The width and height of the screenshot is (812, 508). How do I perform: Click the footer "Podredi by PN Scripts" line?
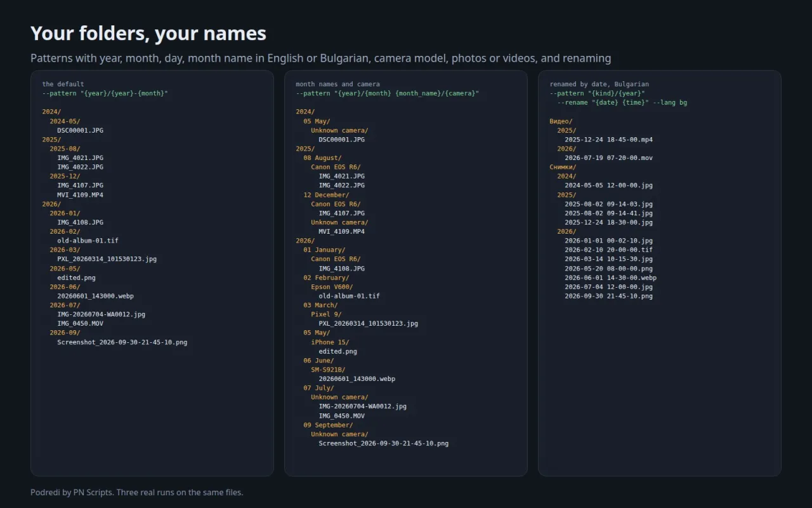[x=136, y=492]
